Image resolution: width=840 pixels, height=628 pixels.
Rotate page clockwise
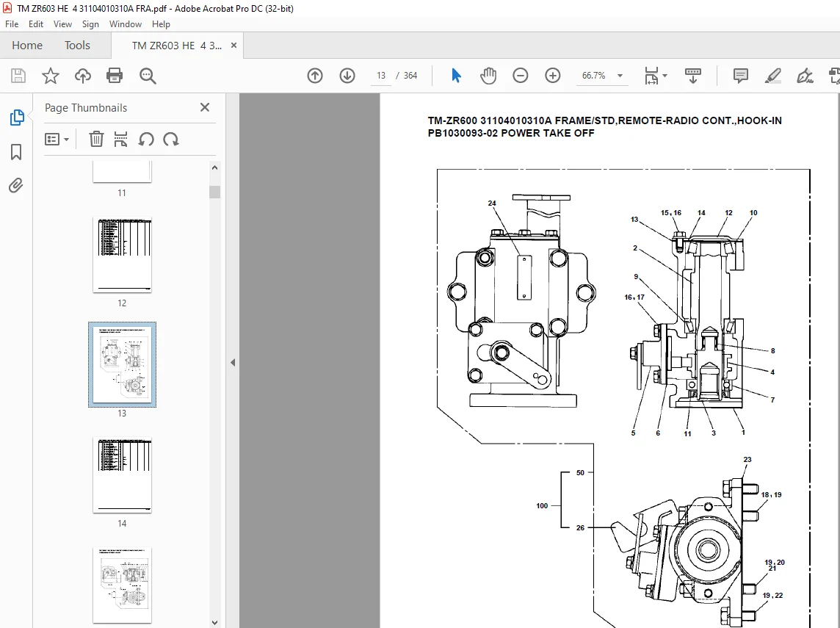tap(171, 140)
